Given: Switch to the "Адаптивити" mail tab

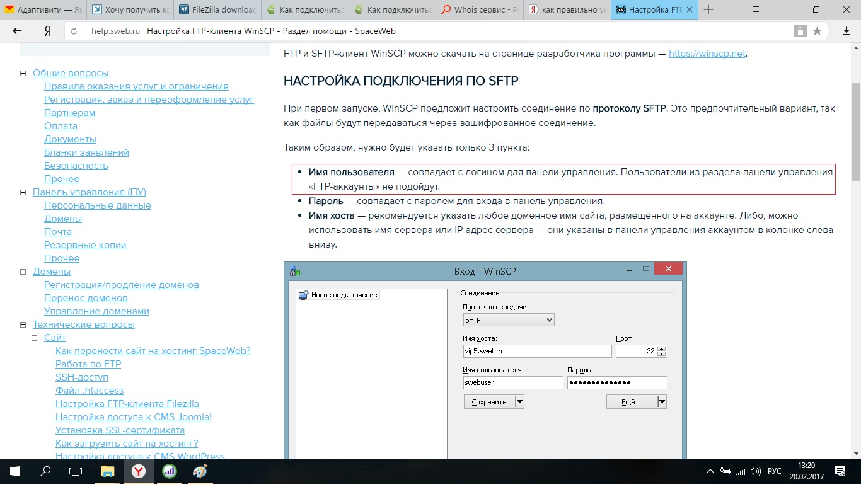Looking at the screenshot, I should click(x=43, y=10).
